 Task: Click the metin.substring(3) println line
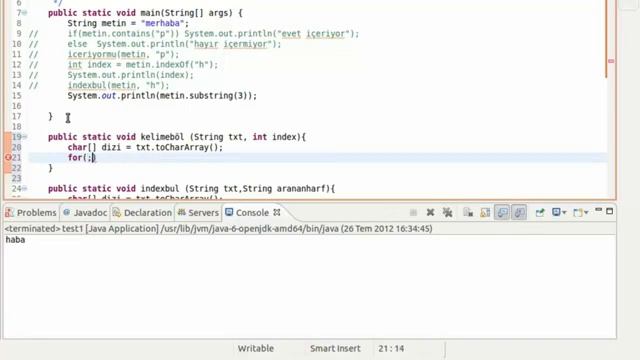[x=162, y=96]
